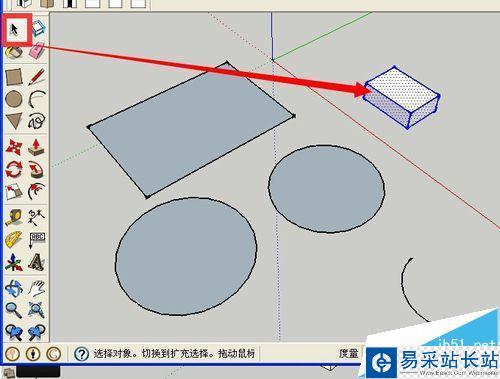Image resolution: width=500 pixels, height=379 pixels.
Task: Pick the pink Eraser tool
Action: [x=37, y=51]
